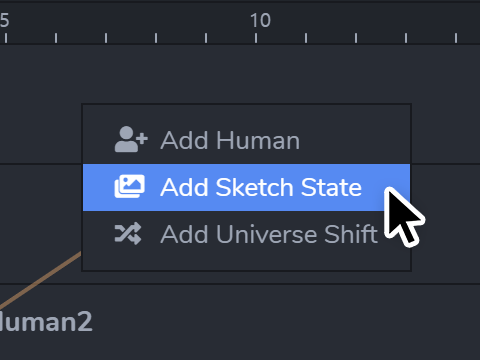Click the tick just before the 10 mark

(x=206, y=38)
